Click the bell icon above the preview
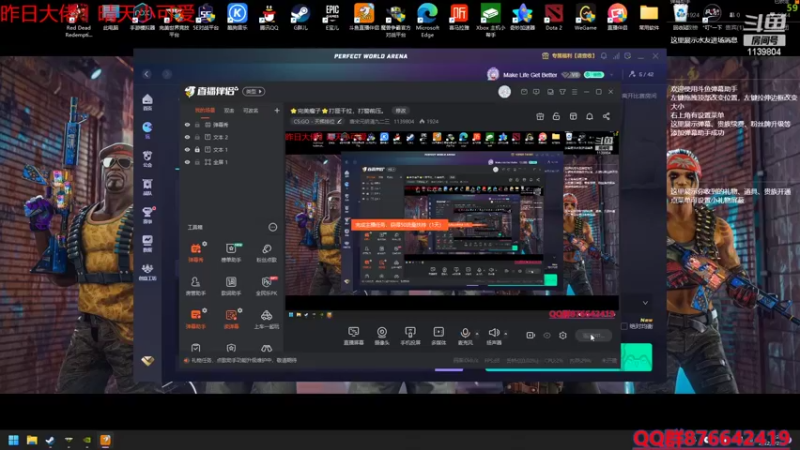This screenshot has width=800, height=450. coord(589,116)
